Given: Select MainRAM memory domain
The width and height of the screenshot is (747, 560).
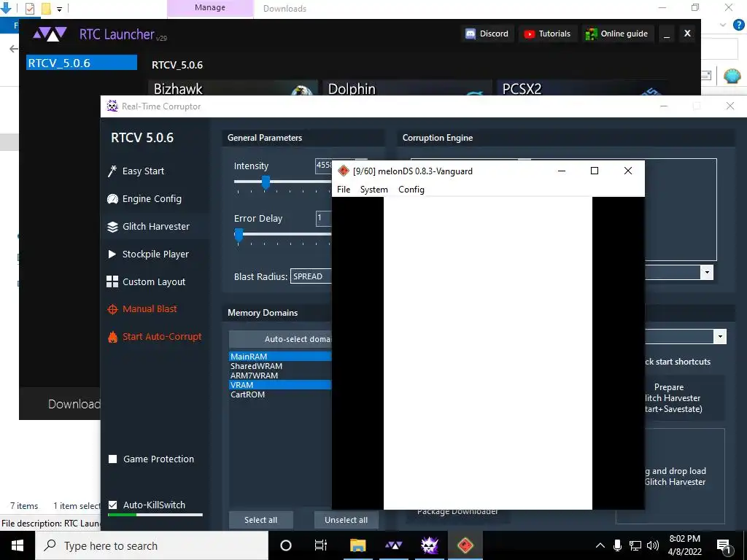Looking at the screenshot, I should [x=280, y=356].
